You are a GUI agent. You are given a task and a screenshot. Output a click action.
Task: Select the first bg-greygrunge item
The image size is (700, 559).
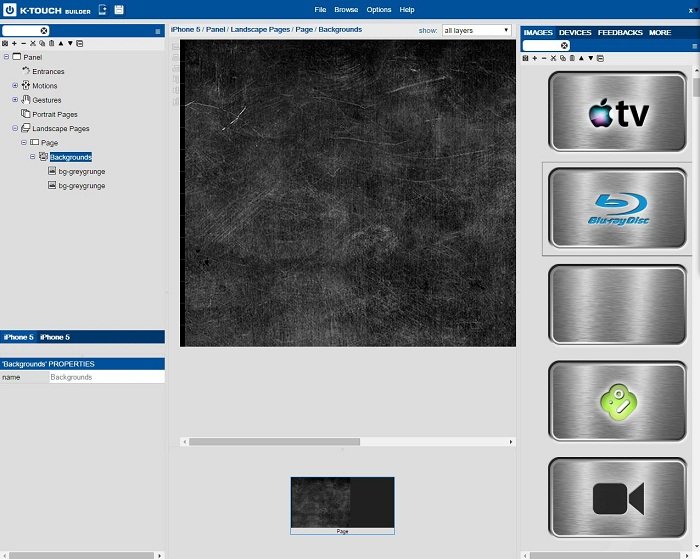[82, 171]
